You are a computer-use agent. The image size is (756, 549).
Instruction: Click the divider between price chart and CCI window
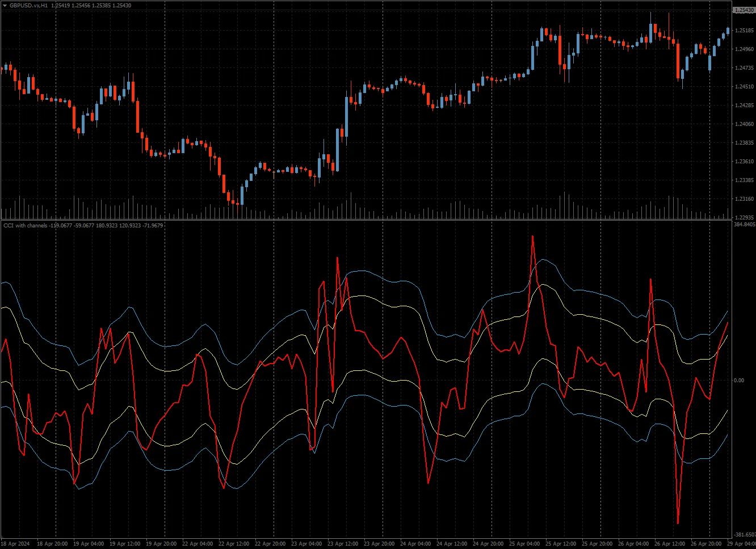click(363, 220)
